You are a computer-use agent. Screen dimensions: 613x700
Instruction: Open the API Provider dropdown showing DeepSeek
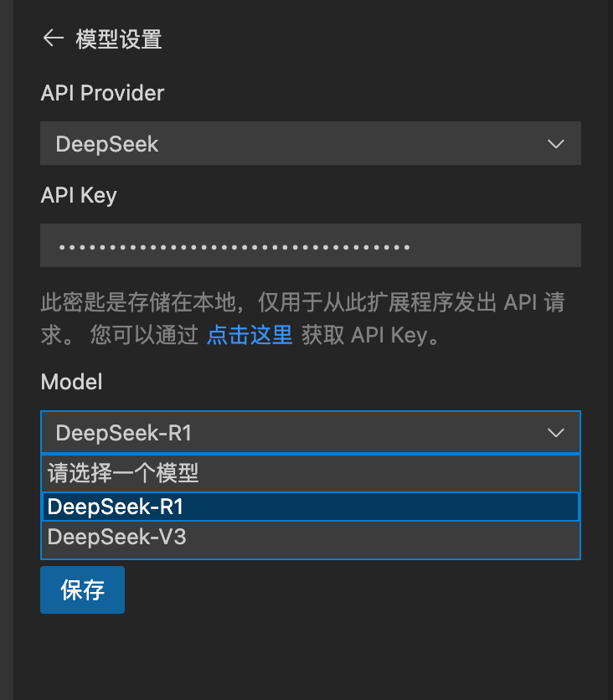coord(311,143)
